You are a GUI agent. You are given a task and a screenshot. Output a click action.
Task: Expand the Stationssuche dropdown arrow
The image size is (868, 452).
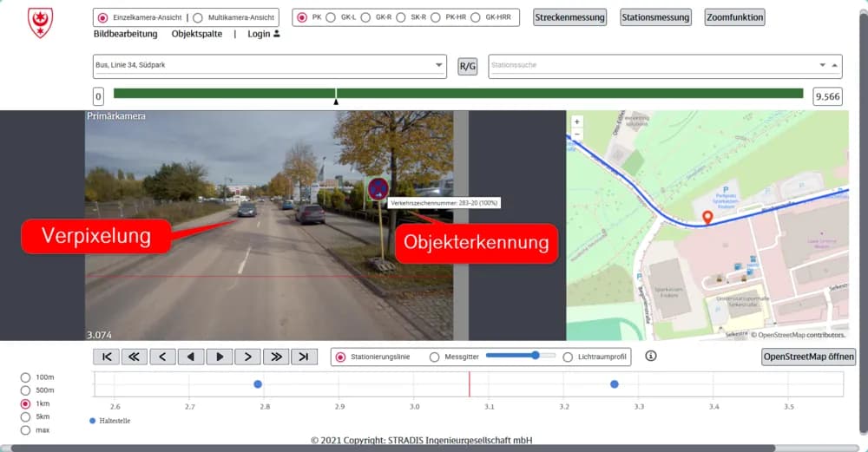[x=822, y=65]
